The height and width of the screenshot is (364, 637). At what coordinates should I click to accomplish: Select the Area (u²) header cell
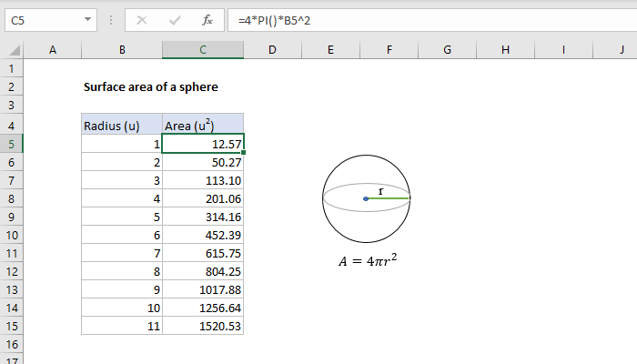(x=203, y=125)
